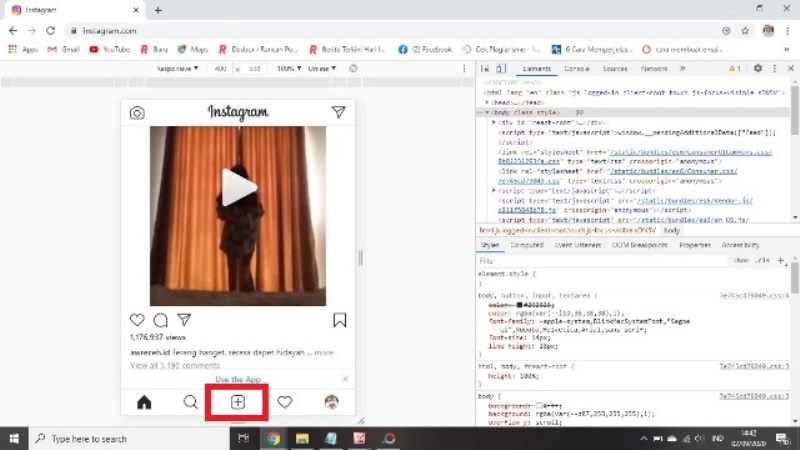Image resolution: width=800 pixels, height=450 pixels.
Task: Open the Accessibility pane tab
Action: coord(741,245)
